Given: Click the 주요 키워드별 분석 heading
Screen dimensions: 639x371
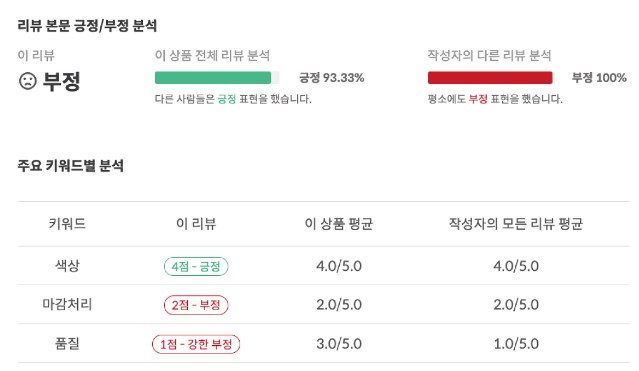Looking at the screenshot, I should [x=71, y=166].
